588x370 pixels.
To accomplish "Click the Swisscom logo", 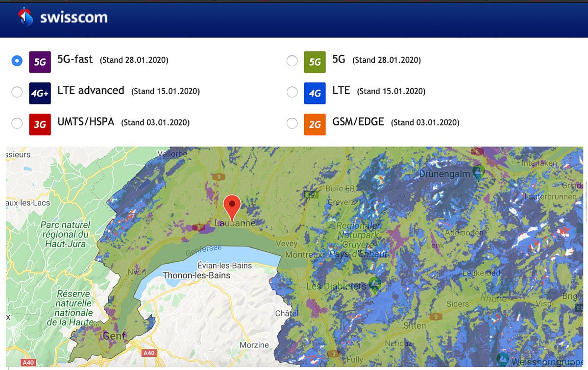I will [62, 18].
